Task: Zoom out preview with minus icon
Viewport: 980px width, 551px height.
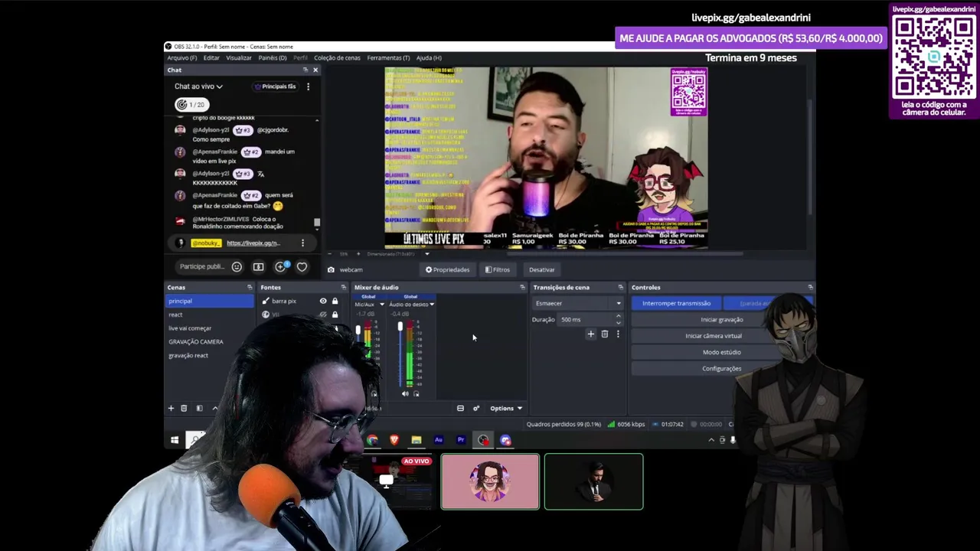Action: click(330, 254)
